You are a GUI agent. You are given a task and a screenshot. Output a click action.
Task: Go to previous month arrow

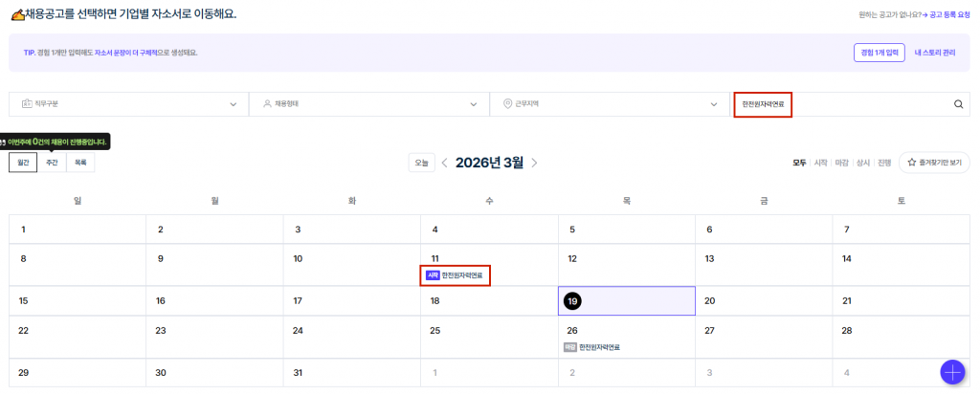[x=444, y=163]
